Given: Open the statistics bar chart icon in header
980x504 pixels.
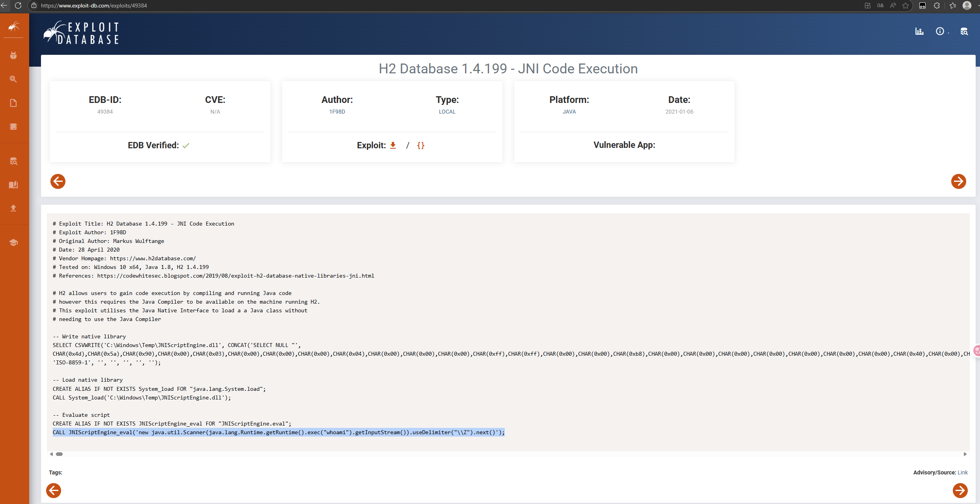Looking at the screenshot, I should click(x=919, y=32).
